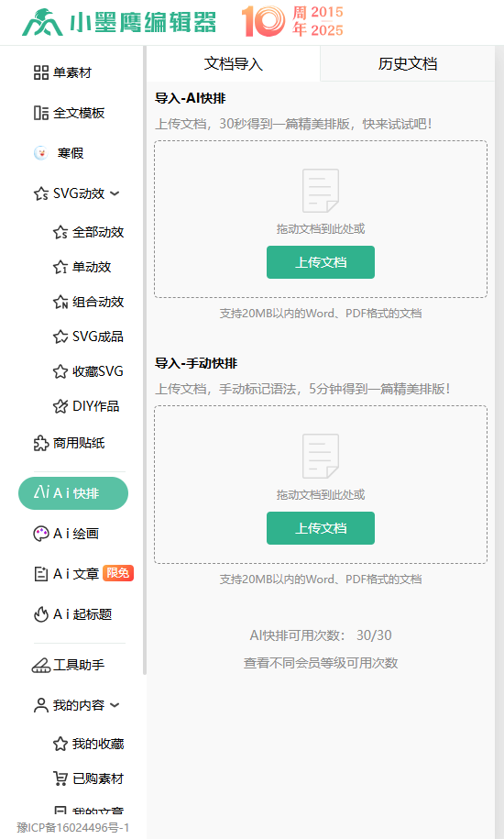Click the 限免 badge beside Ai文章
The image size is (504, 839).
coord(118,573)
